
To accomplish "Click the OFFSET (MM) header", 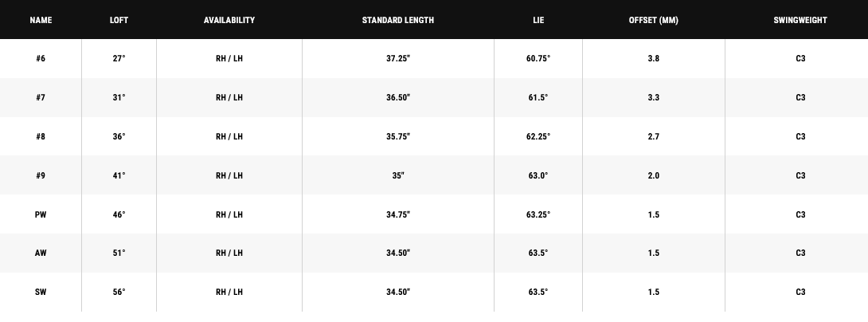I will [x=653, y=20].
